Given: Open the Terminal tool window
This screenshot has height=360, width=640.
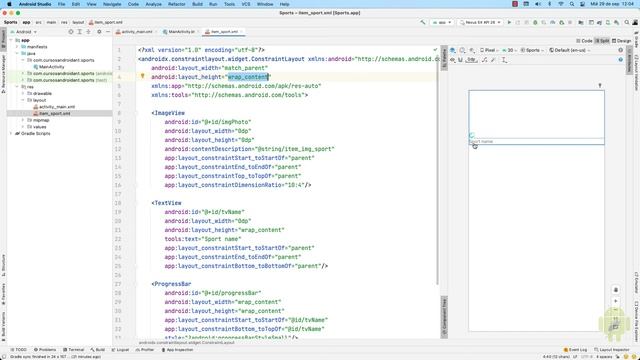Looking at the screenshot, I should coord(73,350).
